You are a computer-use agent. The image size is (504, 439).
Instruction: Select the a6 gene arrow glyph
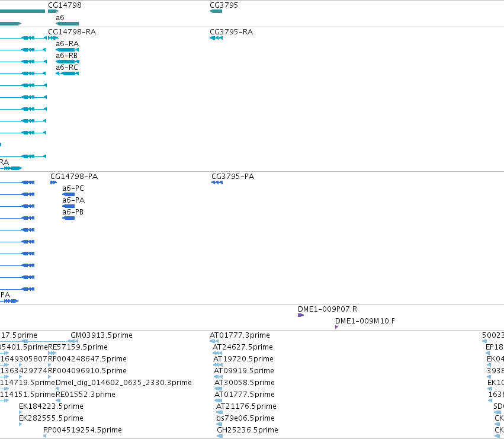pyautogui.click(x=67, y=24)
